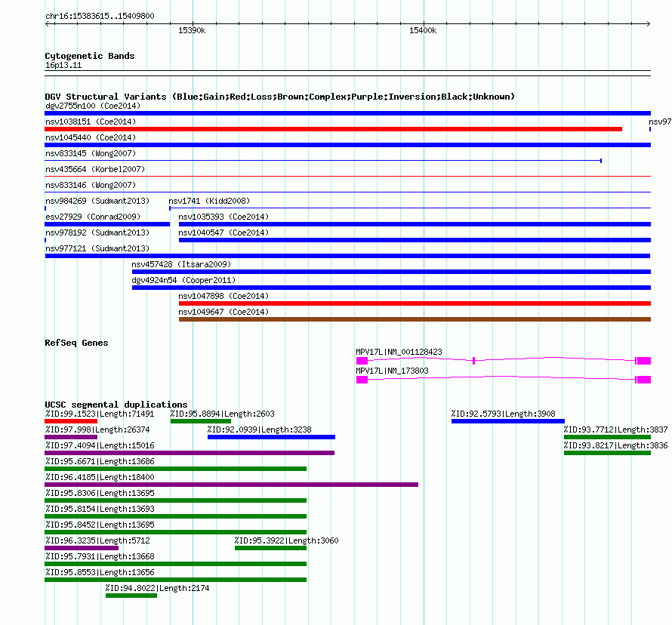Click the chr16:15383615..15409800 region label
672x625 pixels.
tap(100, 16)
